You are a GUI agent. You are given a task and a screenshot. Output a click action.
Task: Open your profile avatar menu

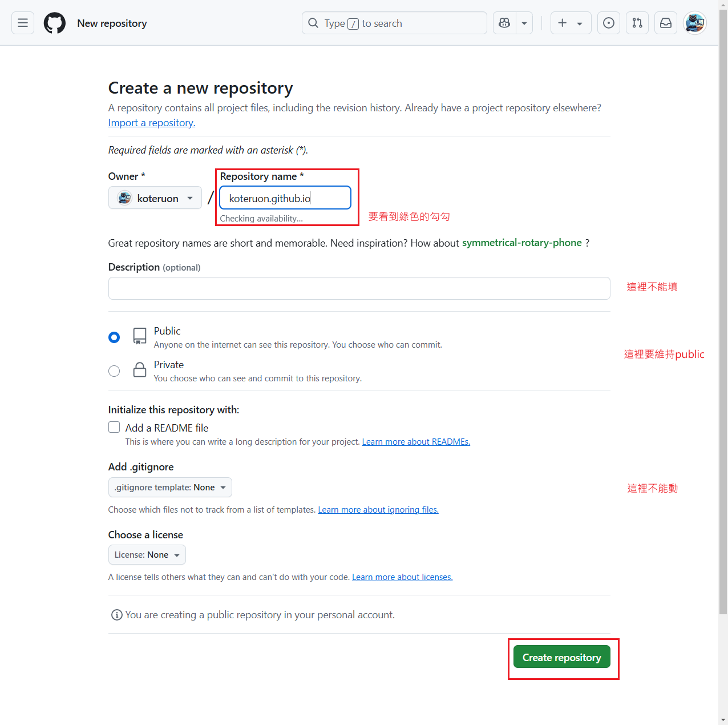694,23
